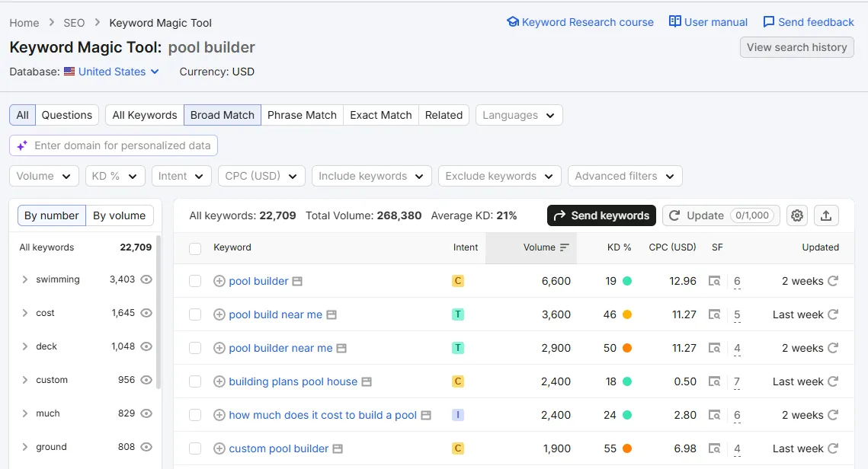Add 'building plans pool house' via plus icon
Viewport: 868px width, 469px height.
click(x=219, y=381)
